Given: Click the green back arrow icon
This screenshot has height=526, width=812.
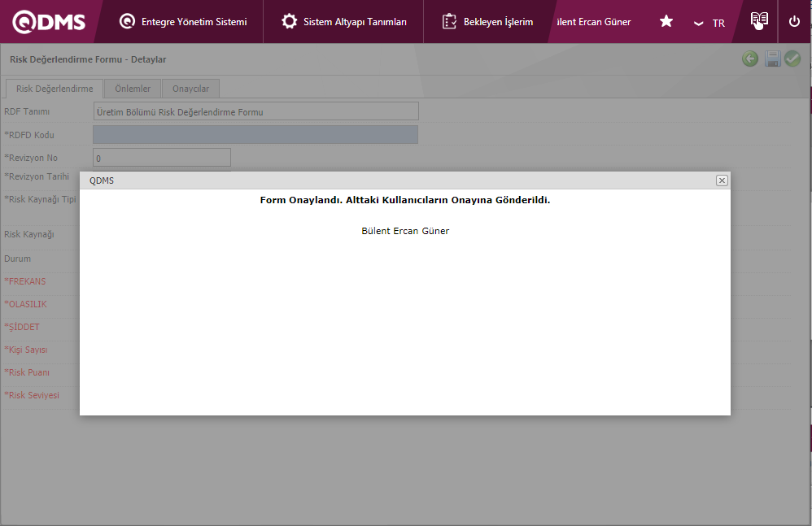Looking at the screenshot, I should [x=750, y=59].
